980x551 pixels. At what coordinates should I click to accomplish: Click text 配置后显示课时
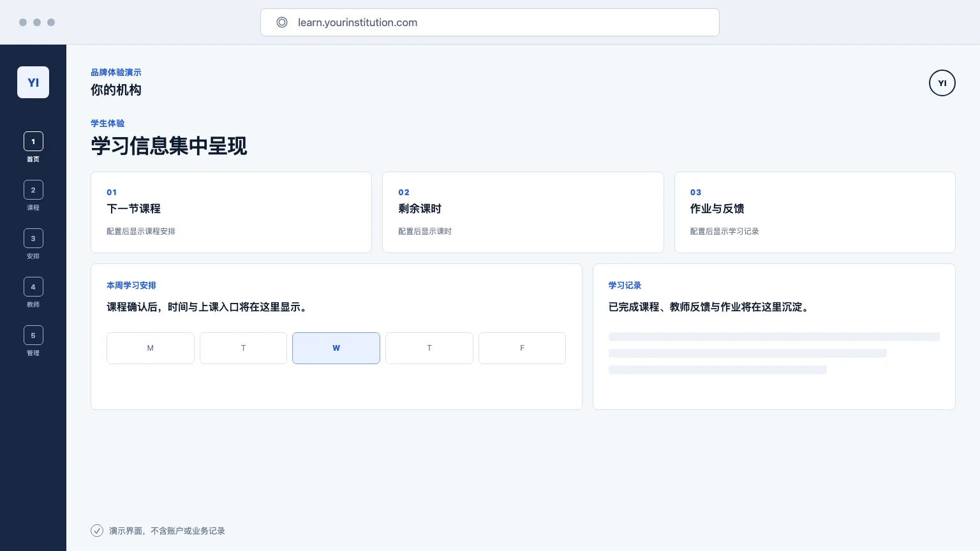click(425, 231)
